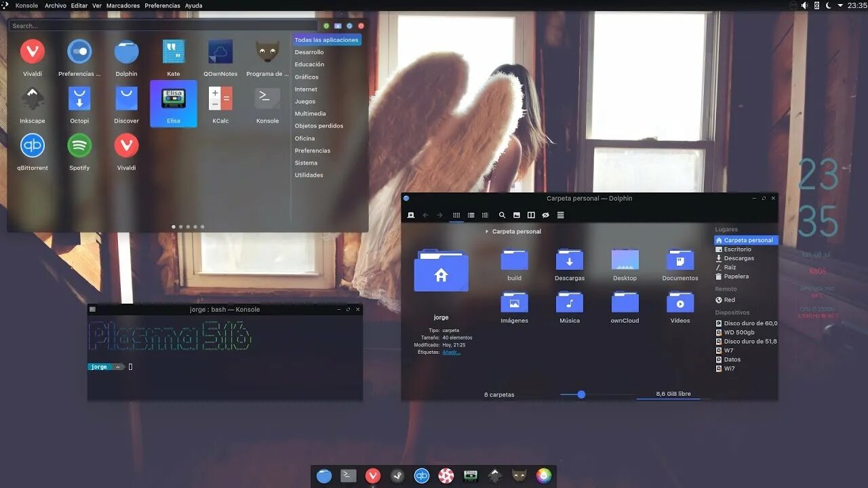Toggle split view in Dolphin
This screenshot has width=868, height=488.
pos(531,215)
